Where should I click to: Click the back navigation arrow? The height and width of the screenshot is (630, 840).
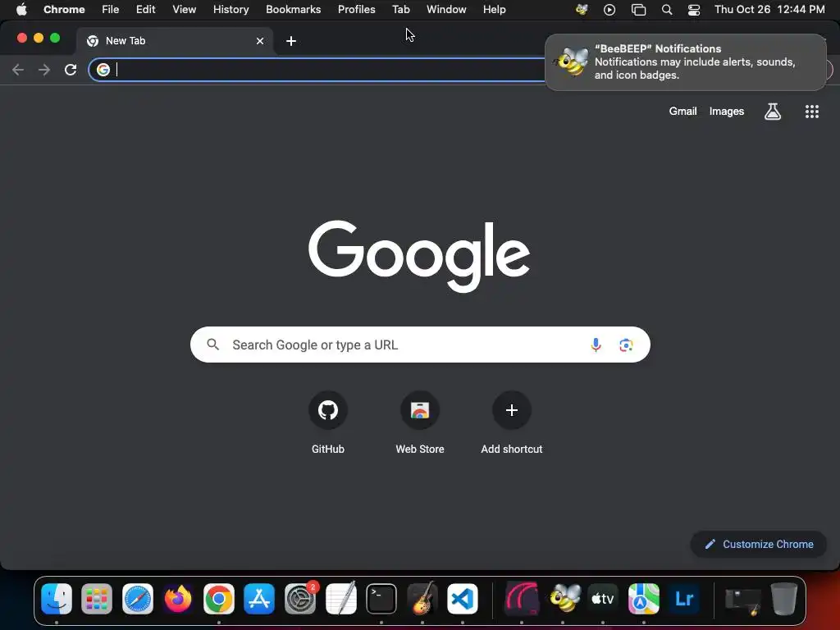18,70
